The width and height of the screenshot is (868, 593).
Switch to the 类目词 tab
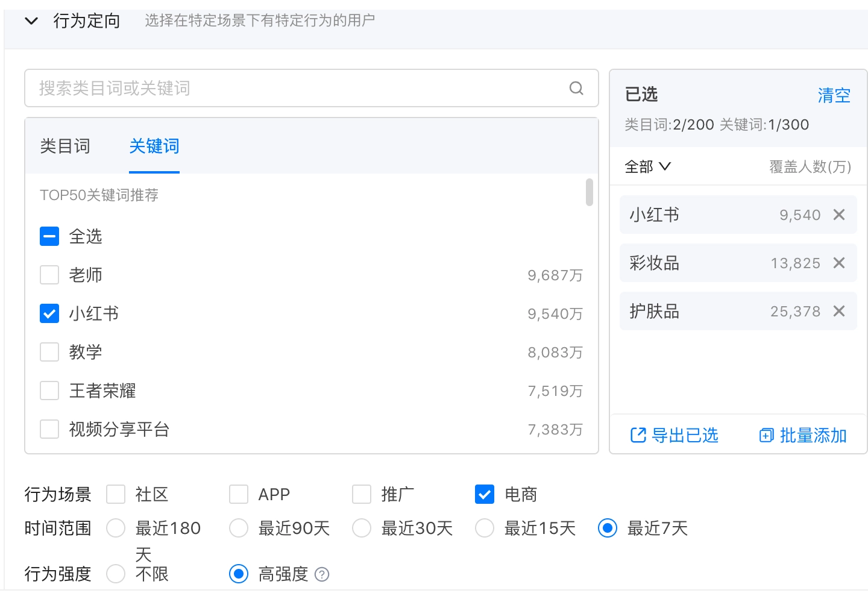66,146
